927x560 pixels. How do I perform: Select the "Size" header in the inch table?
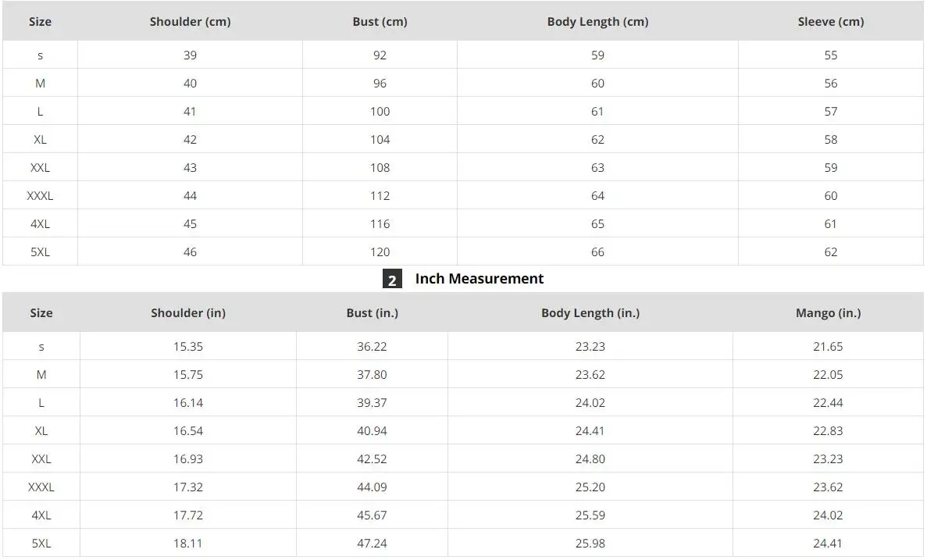(41, 313)
